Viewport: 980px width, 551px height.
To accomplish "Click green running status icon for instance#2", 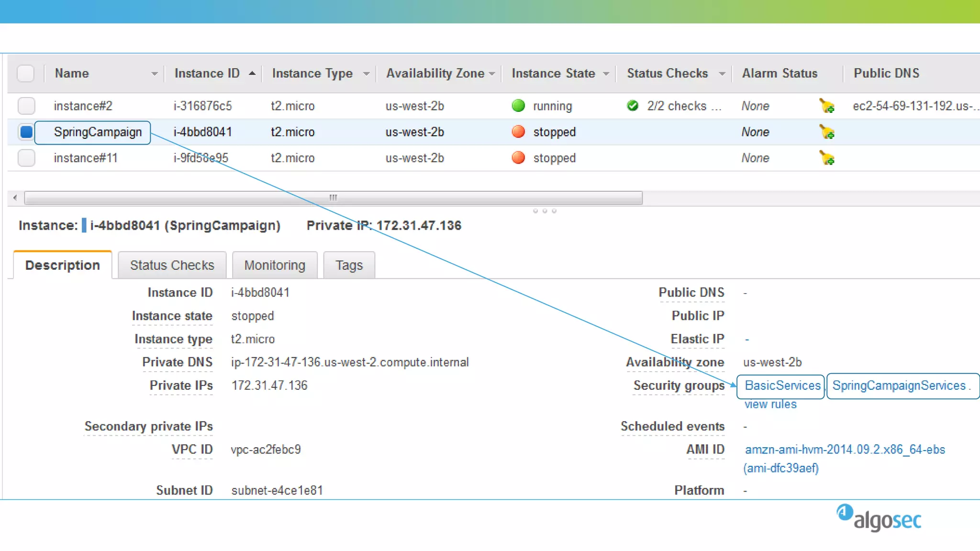I will 518,106.
